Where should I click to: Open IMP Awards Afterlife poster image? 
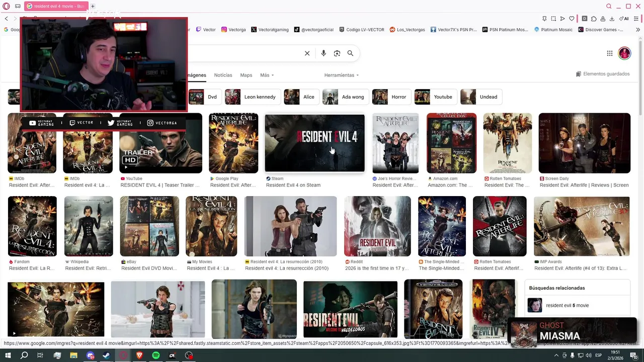point(582,226)
